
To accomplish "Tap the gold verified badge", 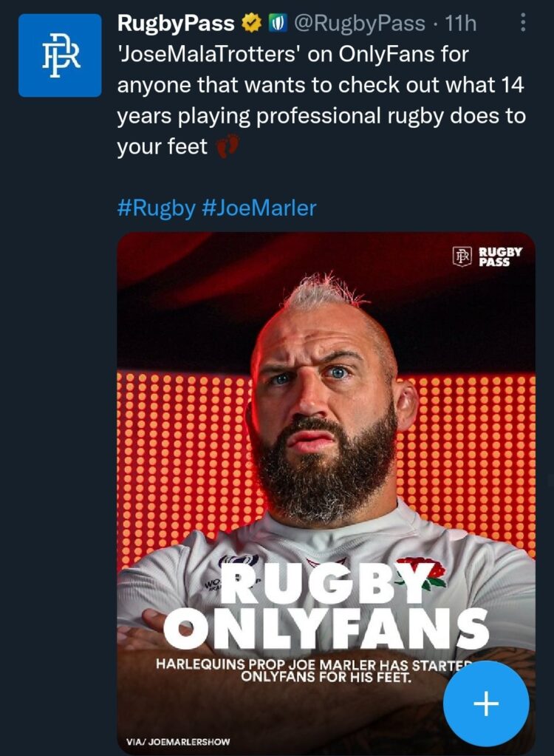I will point(250,24).
